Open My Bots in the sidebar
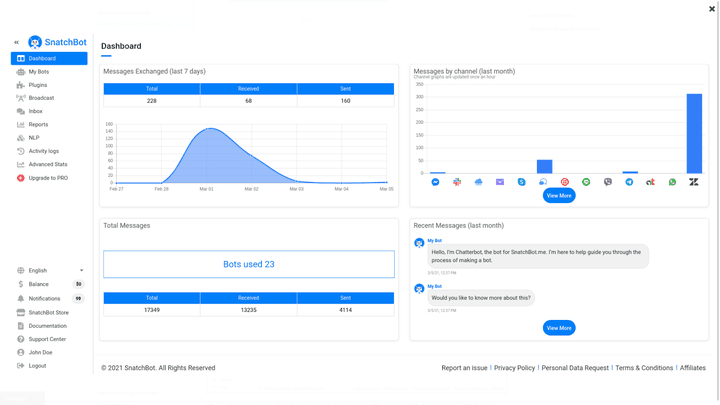 click(39, 72)
